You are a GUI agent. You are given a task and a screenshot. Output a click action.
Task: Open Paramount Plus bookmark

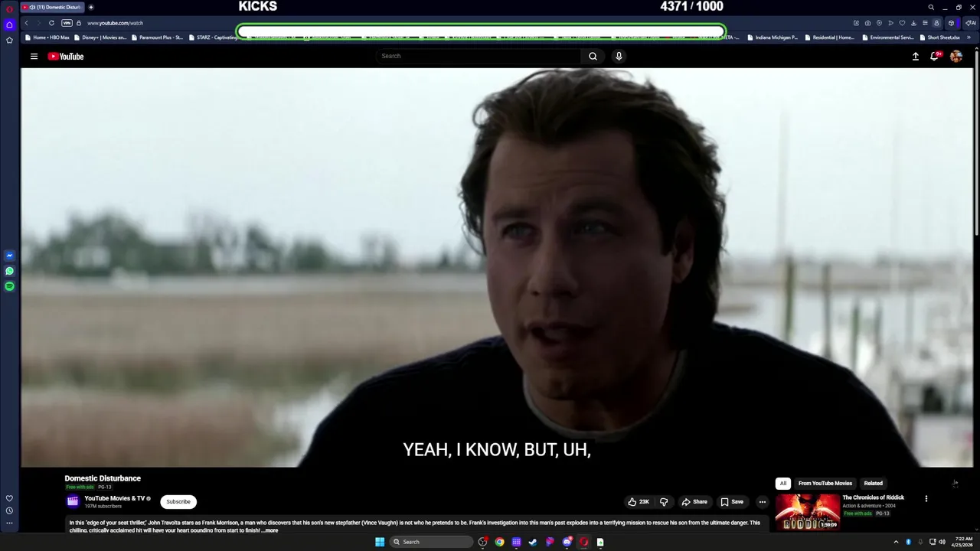pyautogui.click(x=157, y=37)
